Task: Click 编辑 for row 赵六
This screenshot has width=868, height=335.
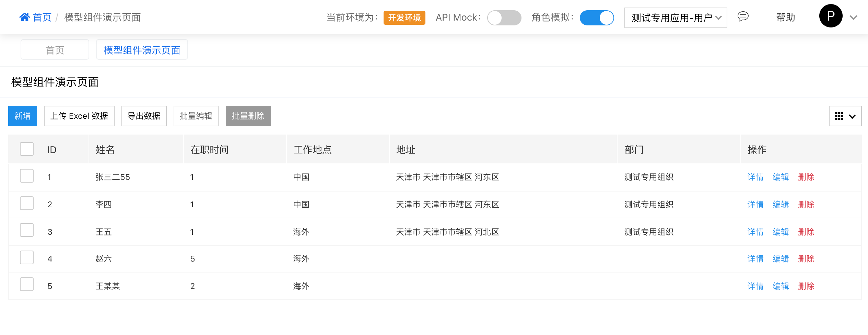Action: (781, 259)
